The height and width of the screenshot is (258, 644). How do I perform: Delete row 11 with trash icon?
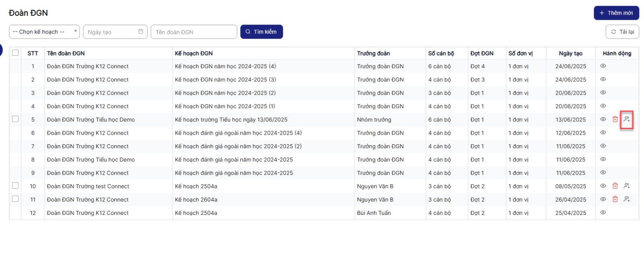click(x=615, y=199)
